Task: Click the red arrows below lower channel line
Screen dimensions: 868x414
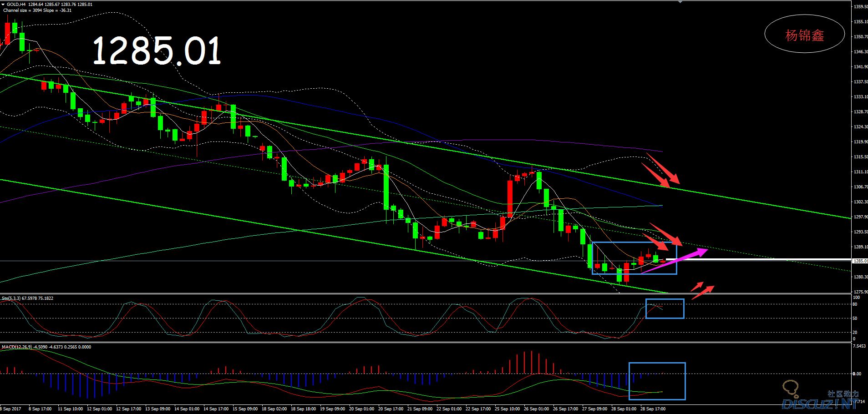Action: [702, 289]
